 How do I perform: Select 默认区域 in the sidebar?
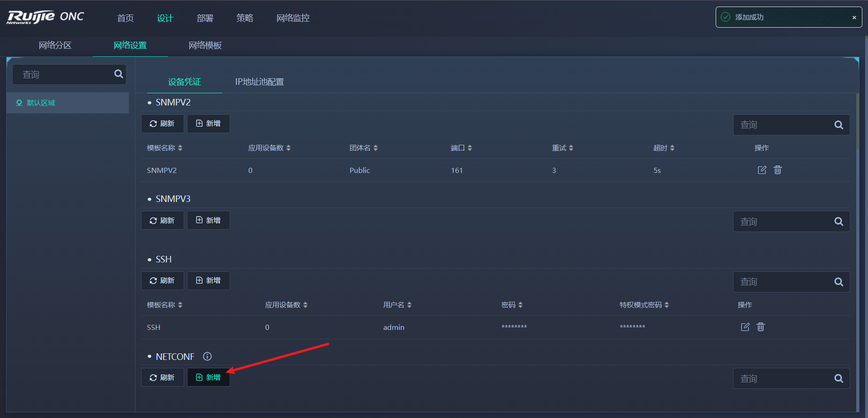(68, 103)
